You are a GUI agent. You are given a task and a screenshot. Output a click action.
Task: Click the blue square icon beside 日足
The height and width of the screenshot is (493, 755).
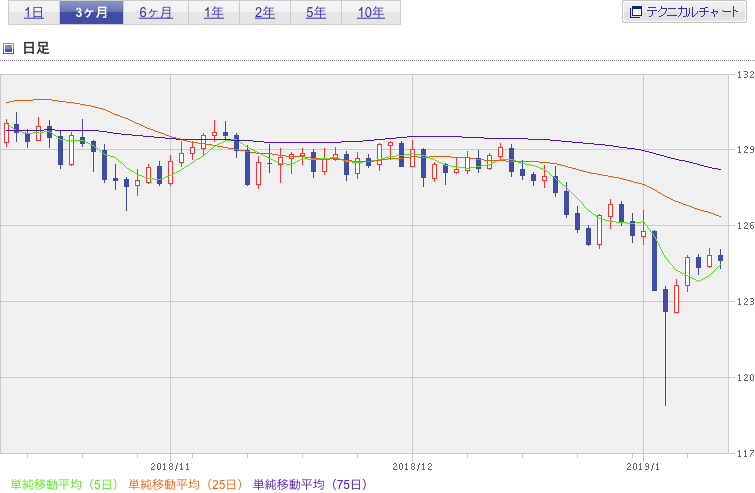point(8,48)
